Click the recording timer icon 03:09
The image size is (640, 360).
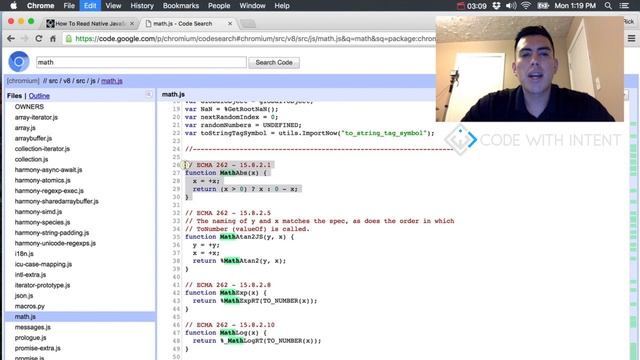tap(471, 6)
